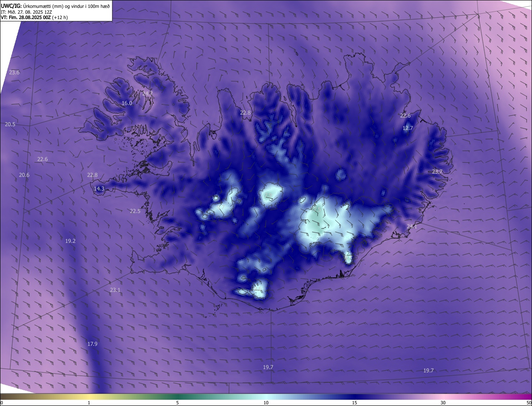Pick the yellow colorbar segment above tick 1

[89, 396]
